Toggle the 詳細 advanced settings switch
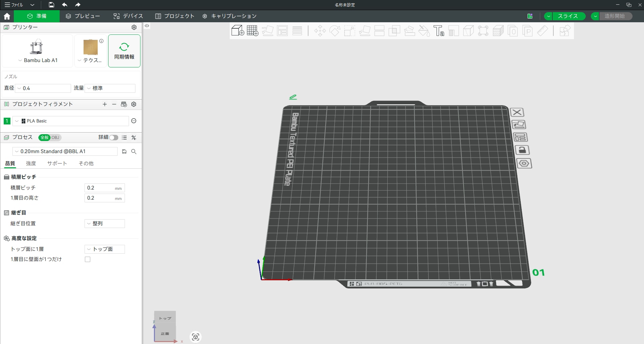This screenshot has width=644, height=344. [x=114, y=138]
